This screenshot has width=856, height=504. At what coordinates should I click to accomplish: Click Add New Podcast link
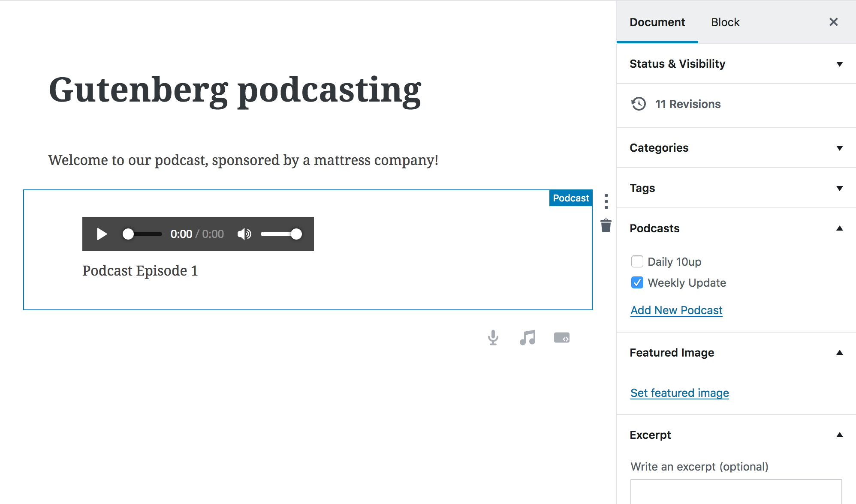click(676, 310)
